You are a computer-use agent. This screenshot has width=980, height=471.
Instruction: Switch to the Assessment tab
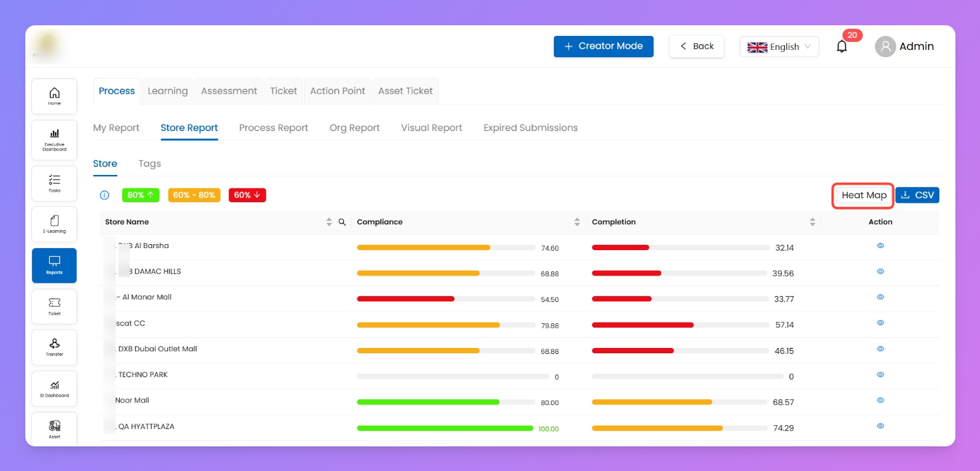coord(229,91)
